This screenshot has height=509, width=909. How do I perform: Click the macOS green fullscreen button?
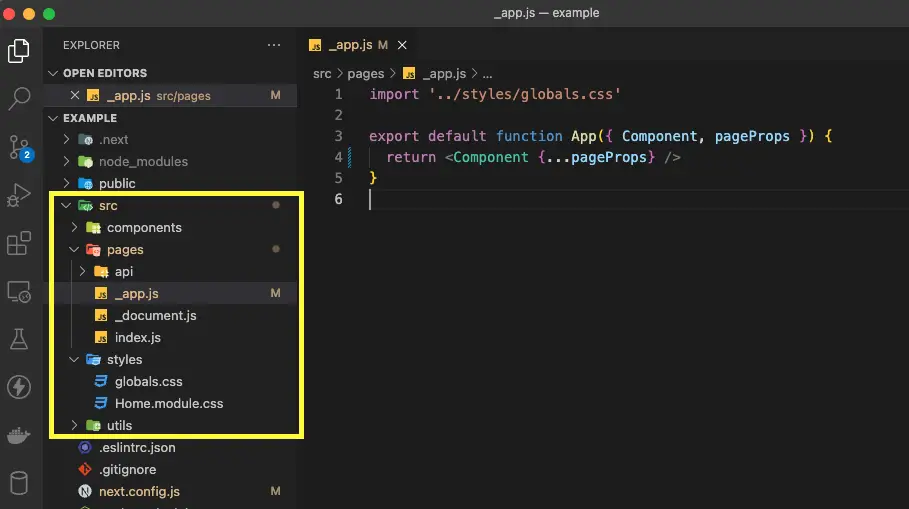[x=49, y=14]
